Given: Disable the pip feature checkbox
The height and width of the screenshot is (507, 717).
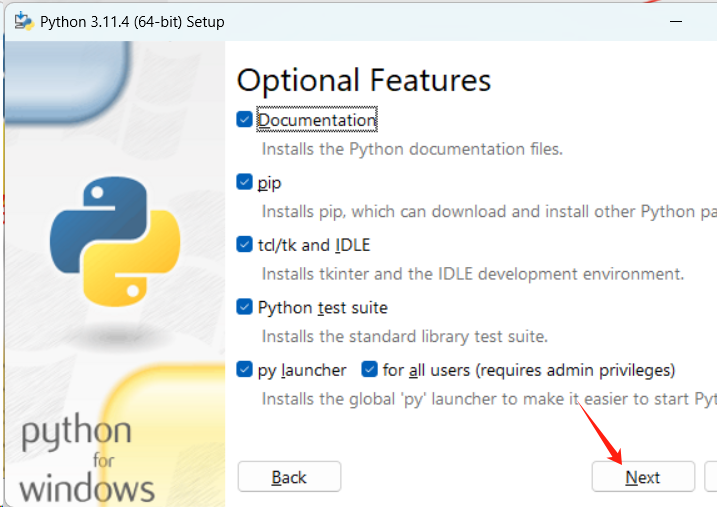Looking at the screenshot, I should (245, 182).
